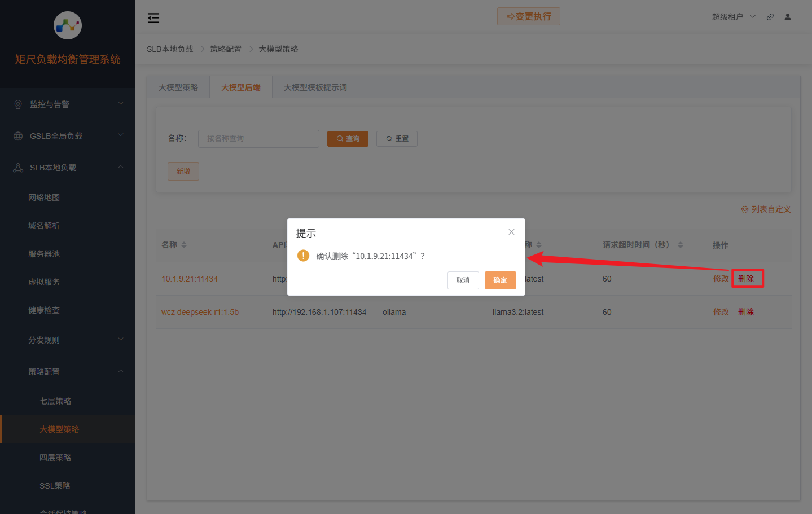Click the link icon in top header
812x514 pixels.
click(770, 17)
